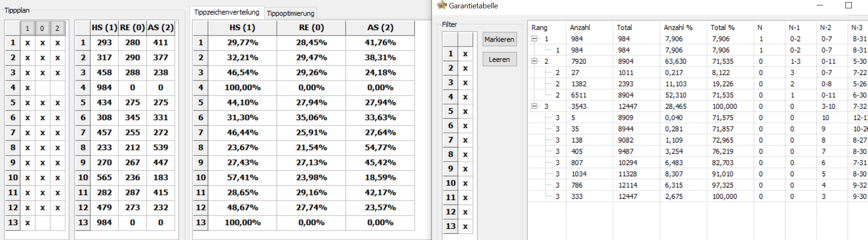
Task: Toggle Tippplan row 13 tip 2 cell
Action: click(58, 222)
